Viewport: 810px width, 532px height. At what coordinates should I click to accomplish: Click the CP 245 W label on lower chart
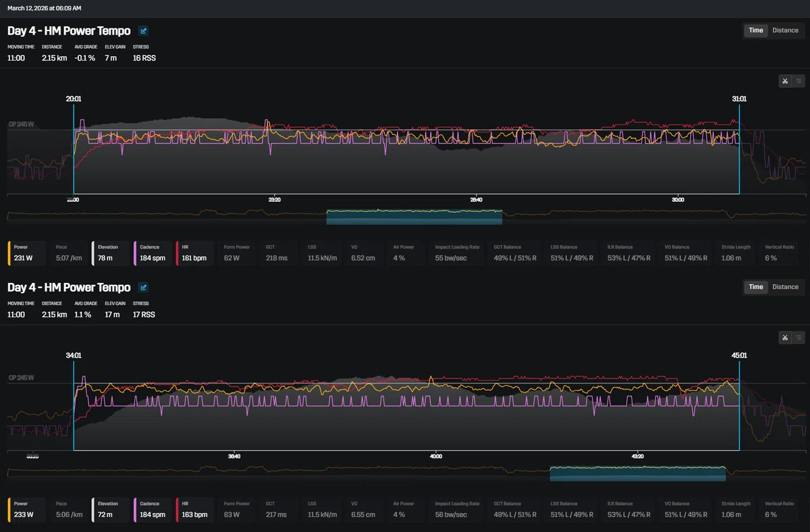click(21, 378)
